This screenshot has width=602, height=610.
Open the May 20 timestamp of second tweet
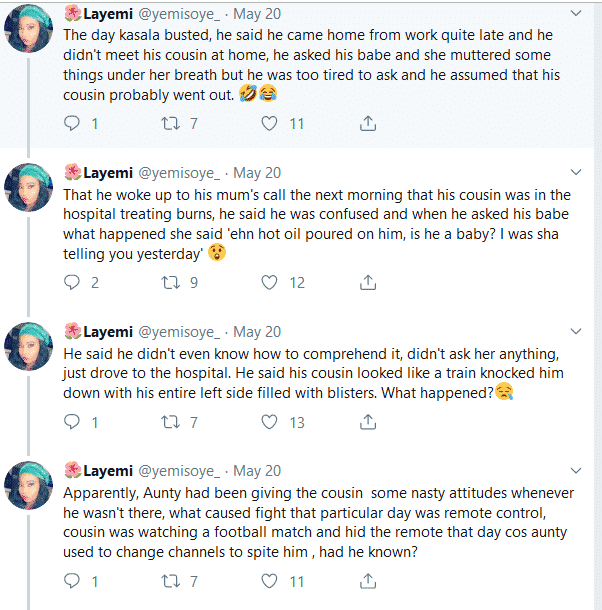click(x=257, y=173)
